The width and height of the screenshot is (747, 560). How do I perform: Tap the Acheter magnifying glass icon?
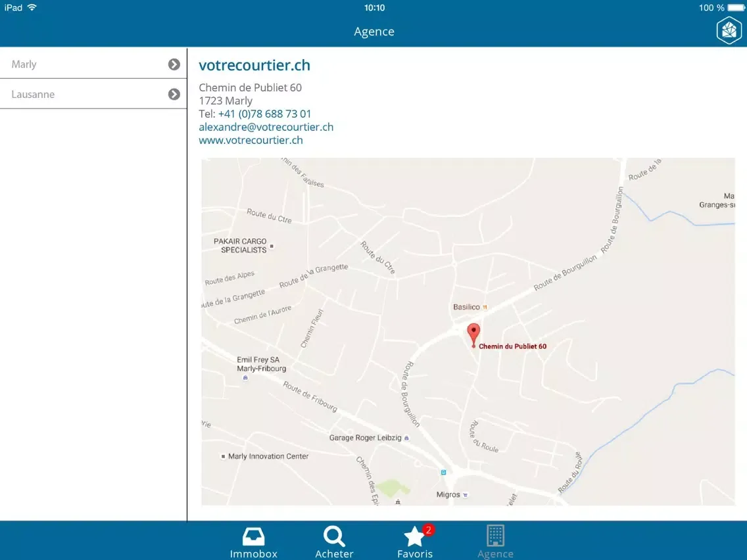point(334,536)
